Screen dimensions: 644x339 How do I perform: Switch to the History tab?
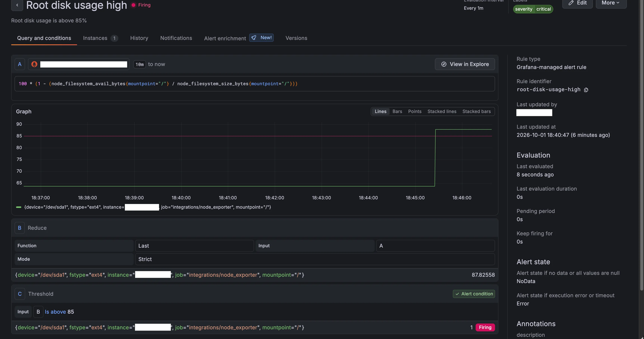pos(139,38)
